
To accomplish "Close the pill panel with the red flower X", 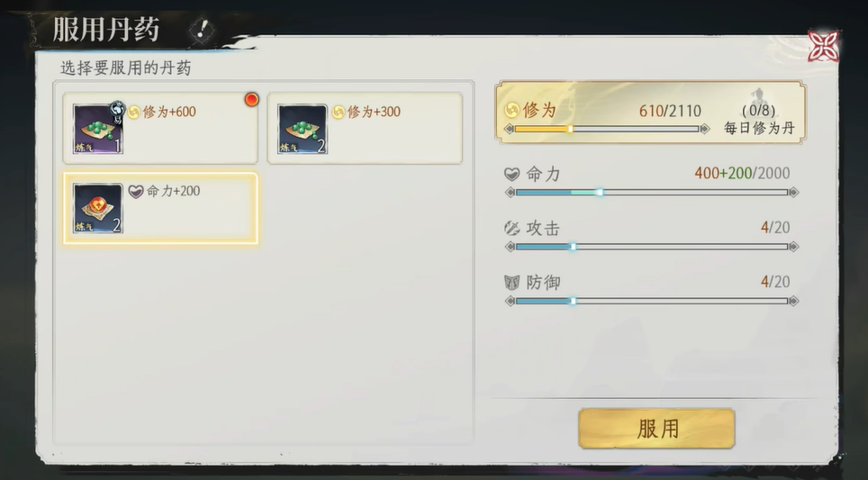I will tap(823, 46).
